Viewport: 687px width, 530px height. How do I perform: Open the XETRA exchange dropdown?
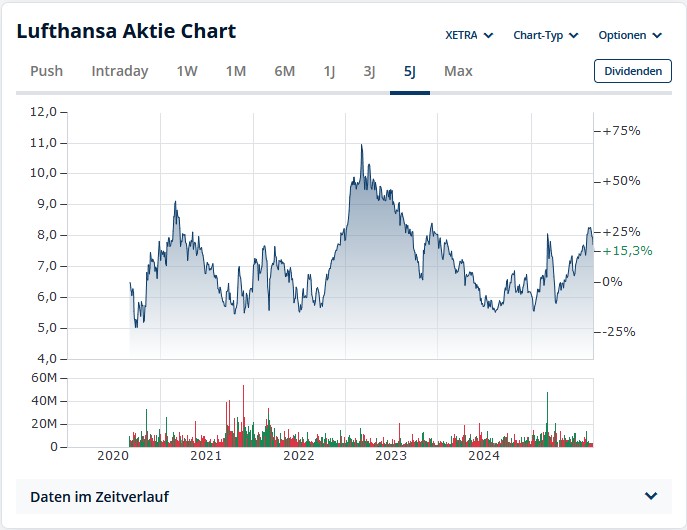coord(469,35)
